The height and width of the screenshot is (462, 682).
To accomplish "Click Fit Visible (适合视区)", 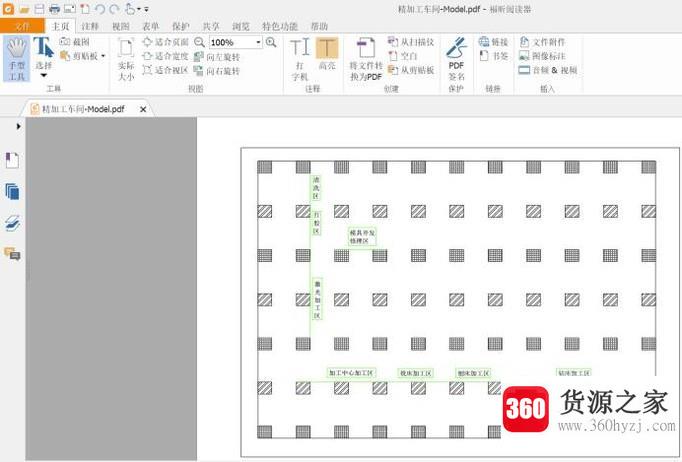I will (166, 70).
